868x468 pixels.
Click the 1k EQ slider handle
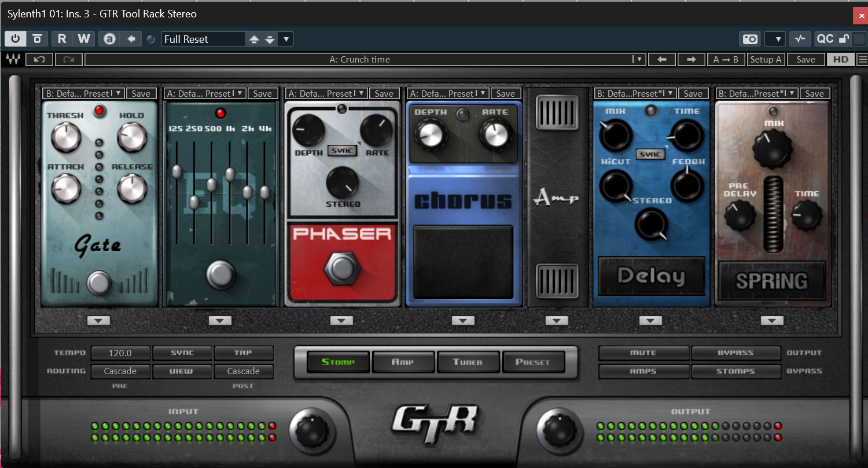(x=230, y=174)
